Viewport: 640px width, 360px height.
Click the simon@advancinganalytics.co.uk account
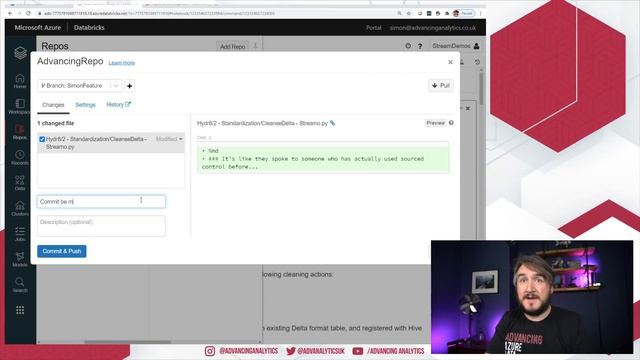433,28
